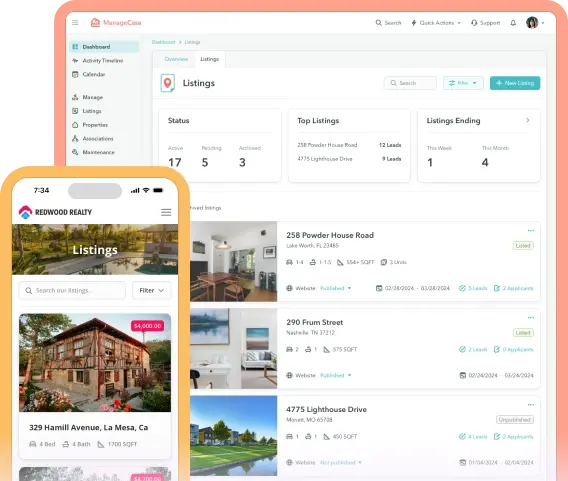Image resolution: width=568 pixels, height=481 pixels.
Task: Open Published dropdown for 290 Frum Street
Action: [x=335, y=375]
